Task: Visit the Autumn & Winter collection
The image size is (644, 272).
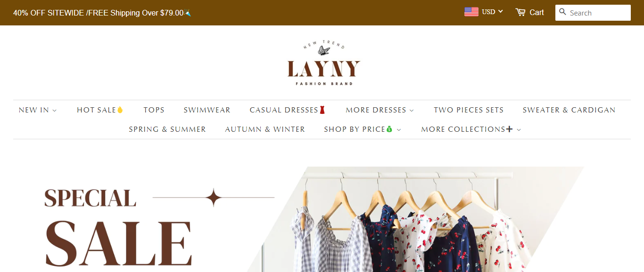Action: pos(265,129)
